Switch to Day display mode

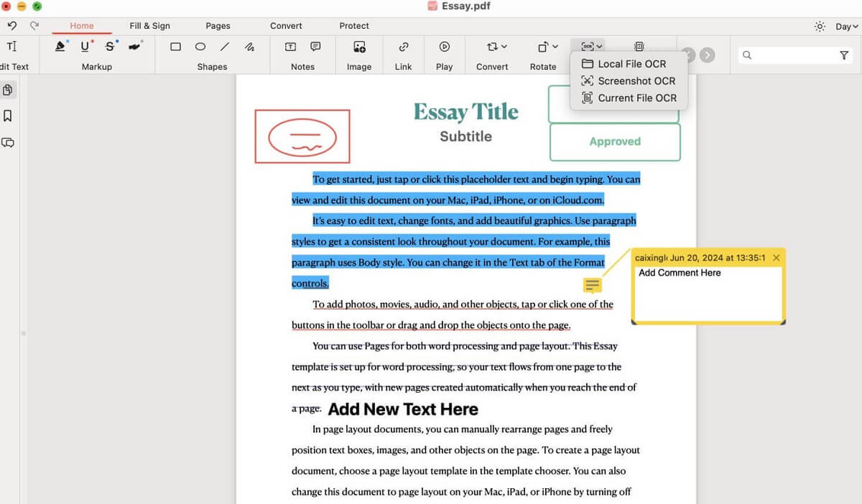click(x=838, y=25)
